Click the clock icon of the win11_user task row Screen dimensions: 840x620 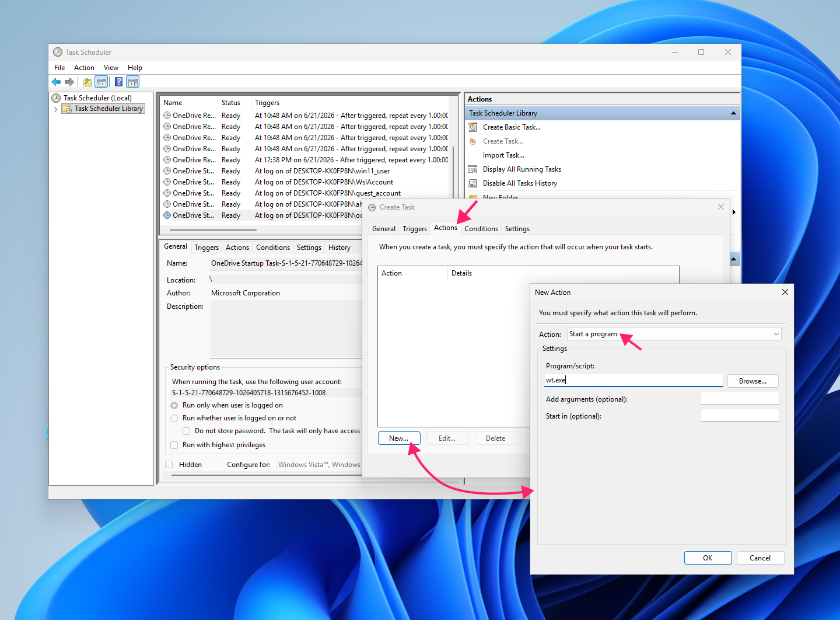167,171
